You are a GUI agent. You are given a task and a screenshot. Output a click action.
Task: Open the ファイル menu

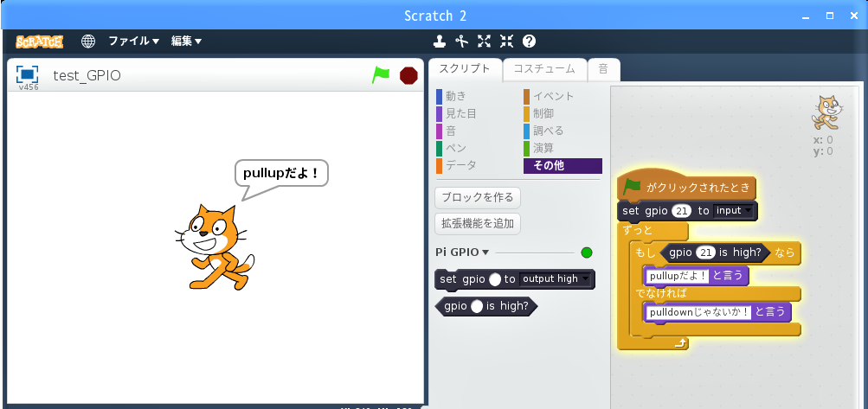pyautogui.click(x=133, y=41)
